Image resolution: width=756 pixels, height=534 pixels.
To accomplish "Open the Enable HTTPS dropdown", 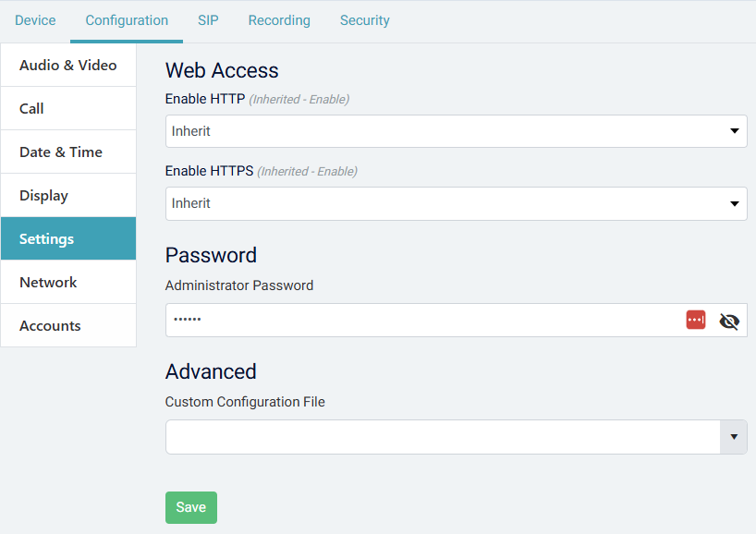I will tap(456, 202).
